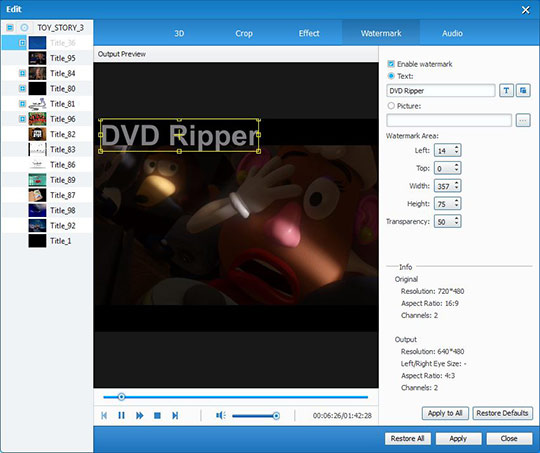
Task: Click the Close button
Action: point(509,439)
